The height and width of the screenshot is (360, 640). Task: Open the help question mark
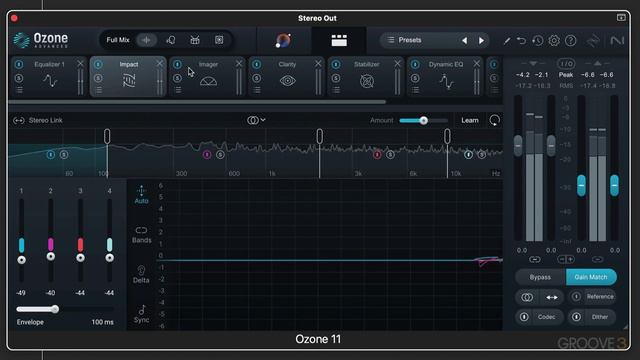pyautogui.click(x=571, y=40)
